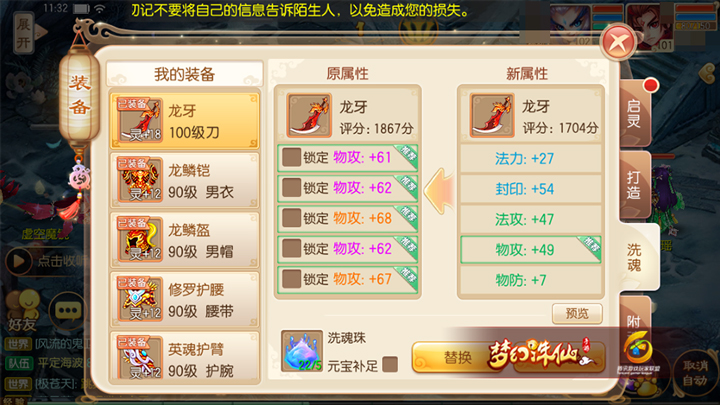This screenshot has height=405, width=720.
Task: Lock the 物攻 +67 attribute
Action: click(291, 279)
